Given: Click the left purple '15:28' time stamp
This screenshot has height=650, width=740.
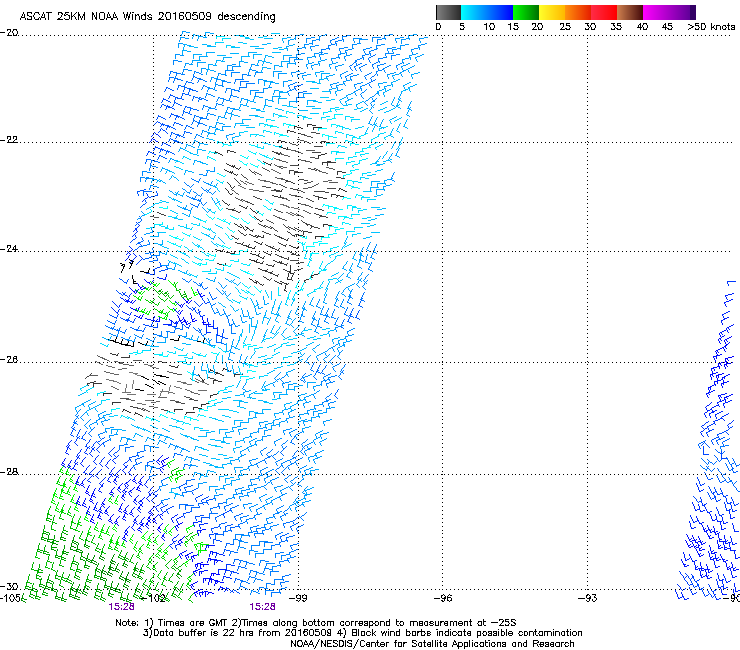Looking at the screenshot, I should coord(121,607).
